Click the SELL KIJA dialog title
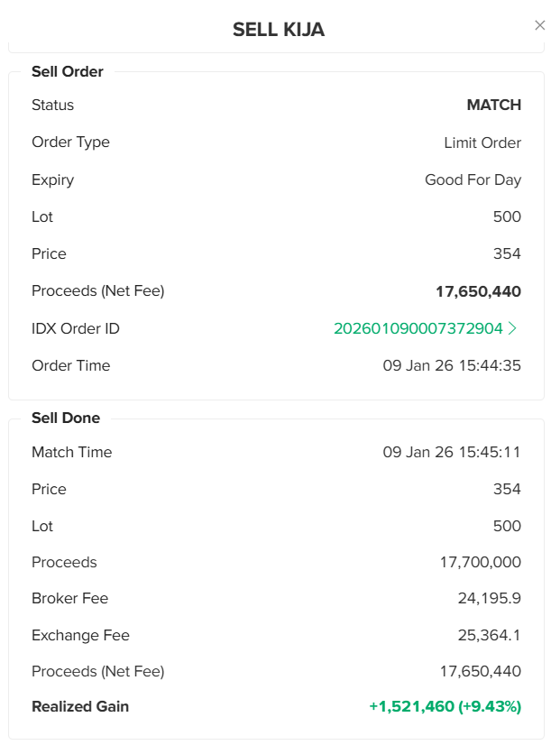The width and height of the screenshot is (560, 754). point(279,30)
